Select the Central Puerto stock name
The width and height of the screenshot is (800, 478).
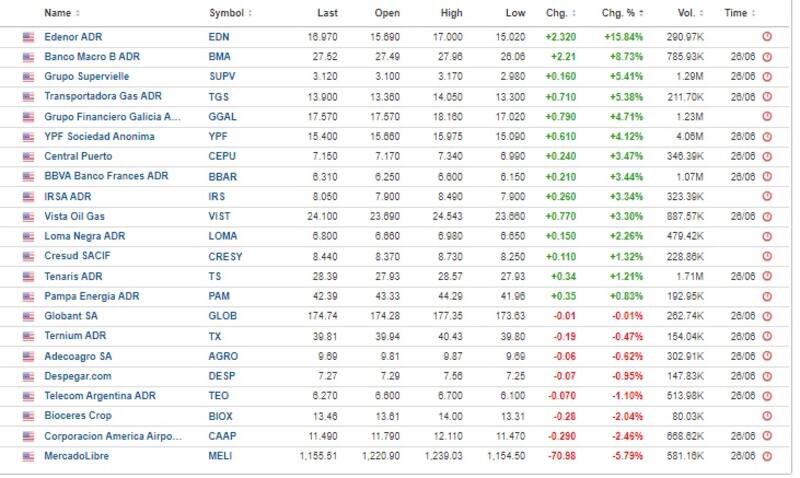pos(78,156)
